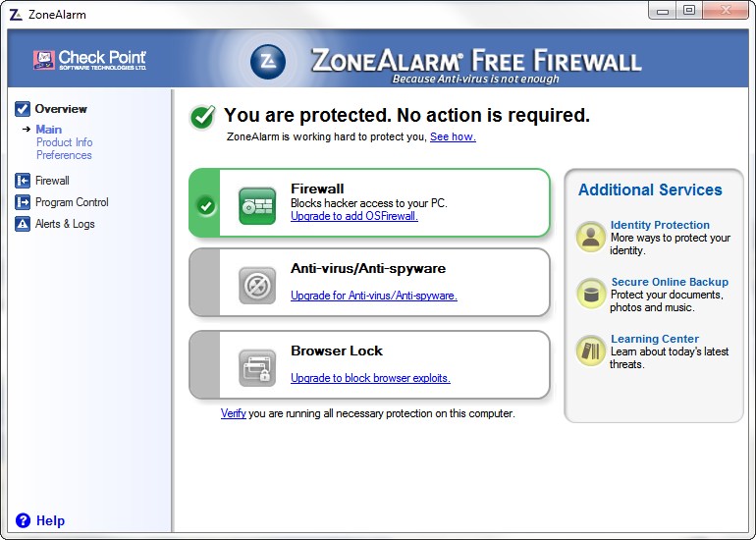Click the Learning Center books icon
The height and width of the screenshot is (540, 756).
coord(591,351)
